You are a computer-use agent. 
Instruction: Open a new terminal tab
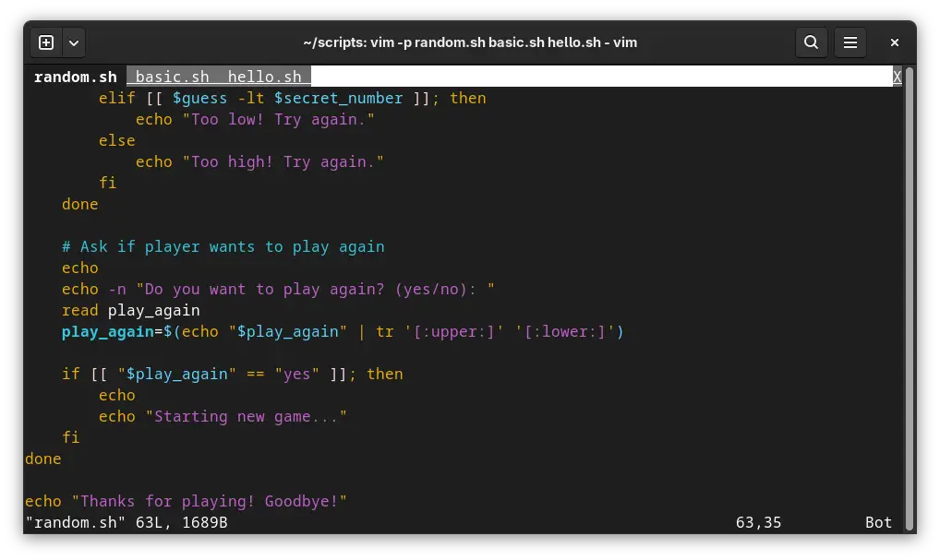(44, 42)
